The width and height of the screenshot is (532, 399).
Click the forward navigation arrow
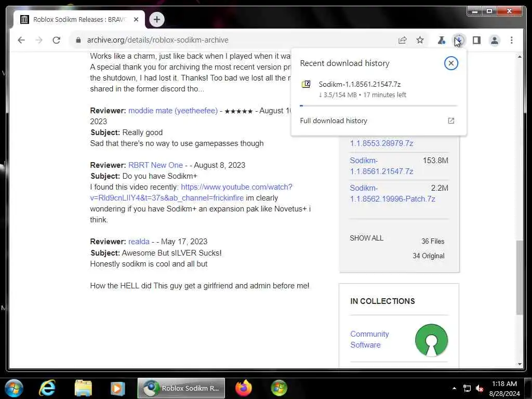(39, 40)
